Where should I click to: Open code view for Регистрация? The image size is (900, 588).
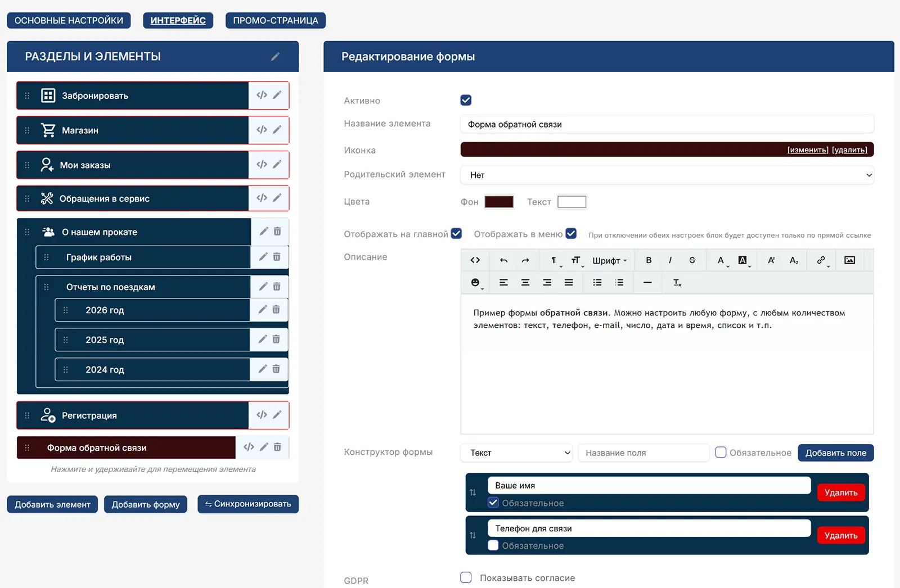[262, 415]
